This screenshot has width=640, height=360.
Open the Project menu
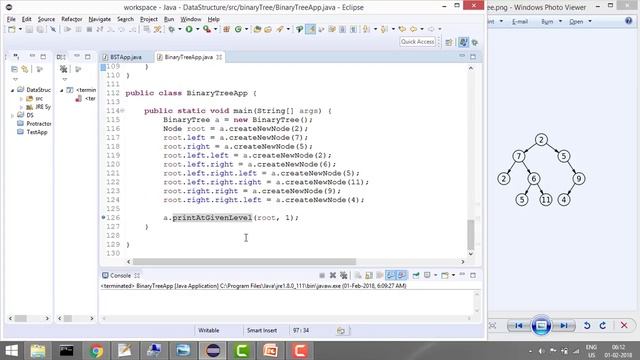149,19
